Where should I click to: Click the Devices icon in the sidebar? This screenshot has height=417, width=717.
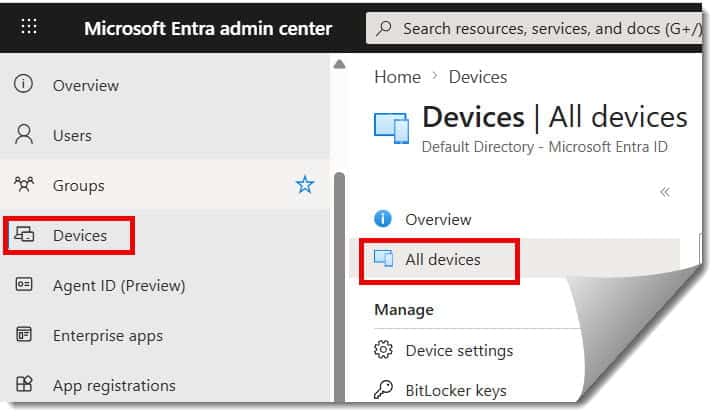24,234
